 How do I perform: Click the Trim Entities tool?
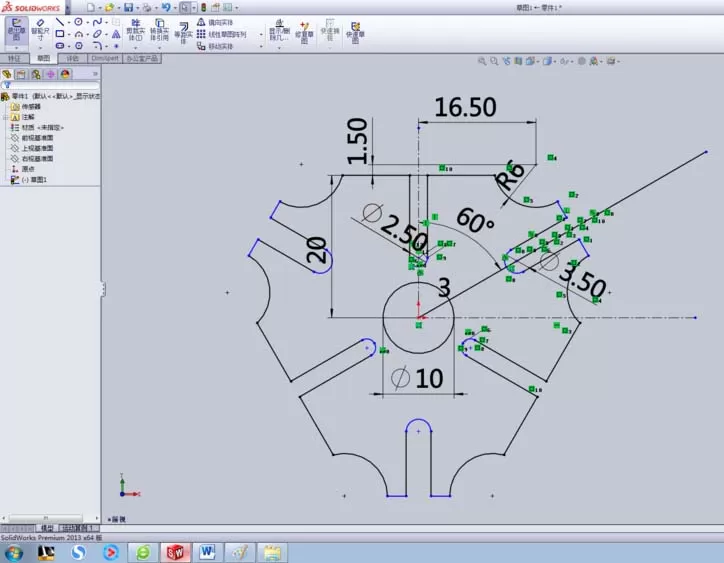135,30
